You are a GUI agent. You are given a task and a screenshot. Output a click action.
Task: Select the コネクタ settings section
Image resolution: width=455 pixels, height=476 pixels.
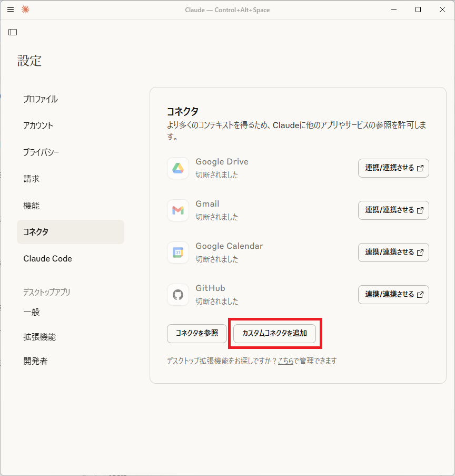point(71,232)
